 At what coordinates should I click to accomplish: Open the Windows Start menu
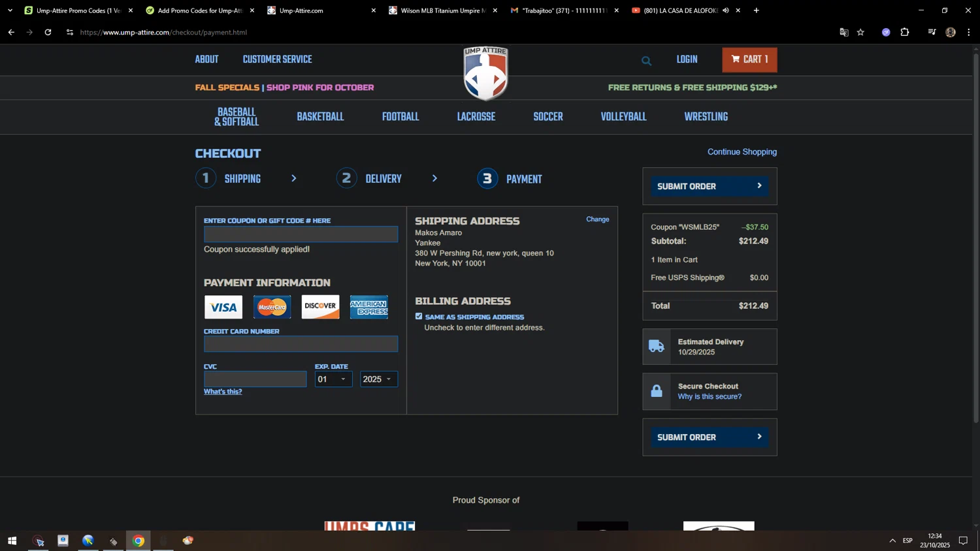12,541
